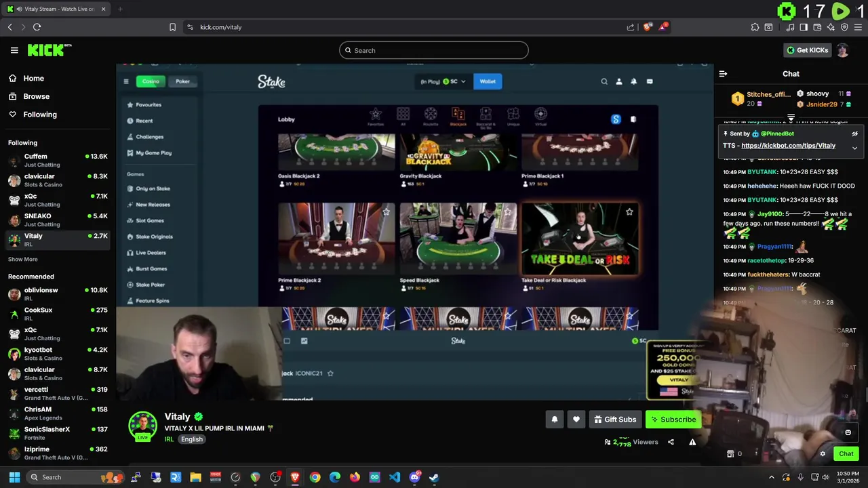Open browser extensions puzzle icon
The height and width of the screenshot is (488, 868).
(755, 27)
